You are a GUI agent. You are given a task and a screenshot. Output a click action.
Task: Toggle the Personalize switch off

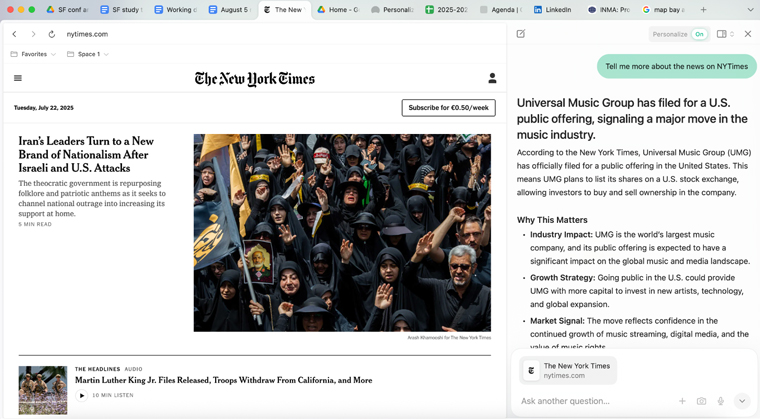699,34
